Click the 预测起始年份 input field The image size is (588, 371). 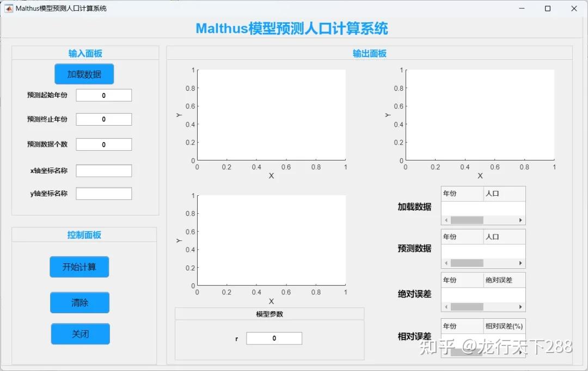coord(103,95)
